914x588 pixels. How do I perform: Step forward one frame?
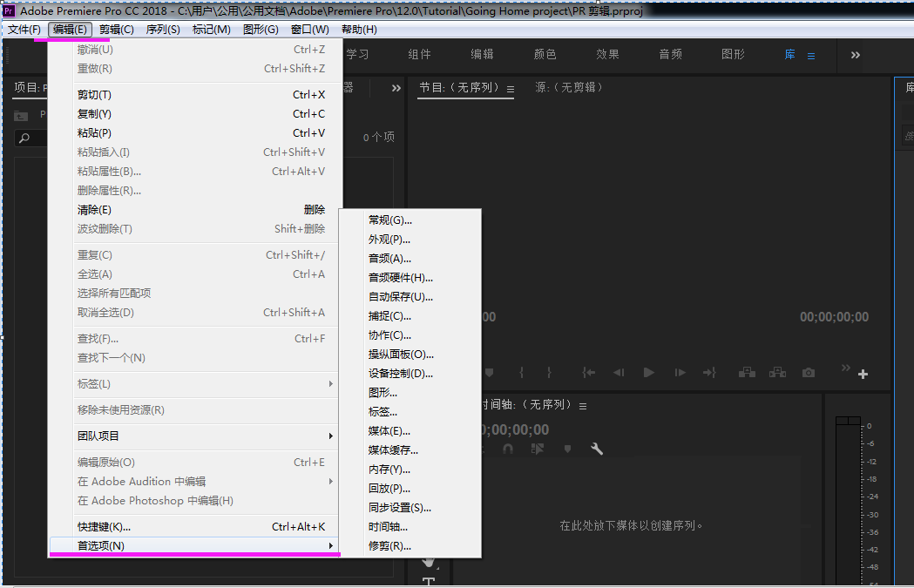click(680, 372)
